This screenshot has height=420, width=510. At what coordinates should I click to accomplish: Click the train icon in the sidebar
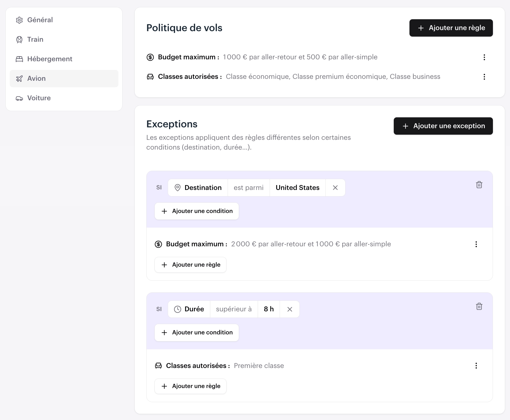(19, 40)
